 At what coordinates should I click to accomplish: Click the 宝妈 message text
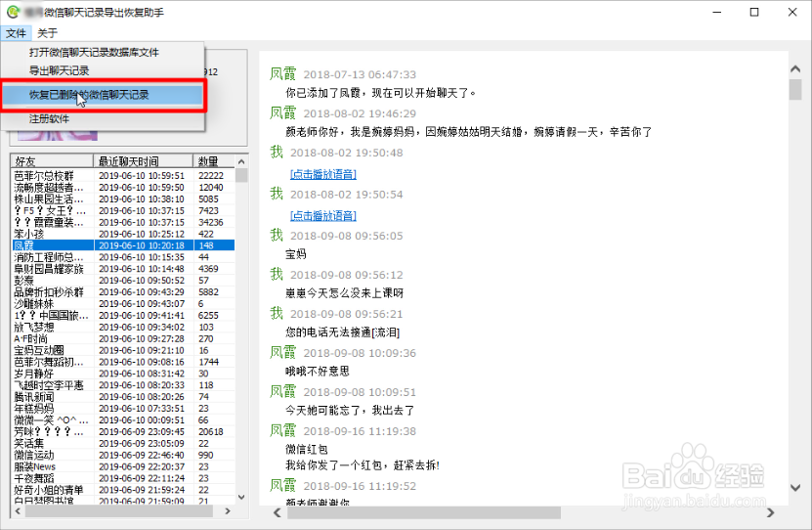[x=296, y=254]
